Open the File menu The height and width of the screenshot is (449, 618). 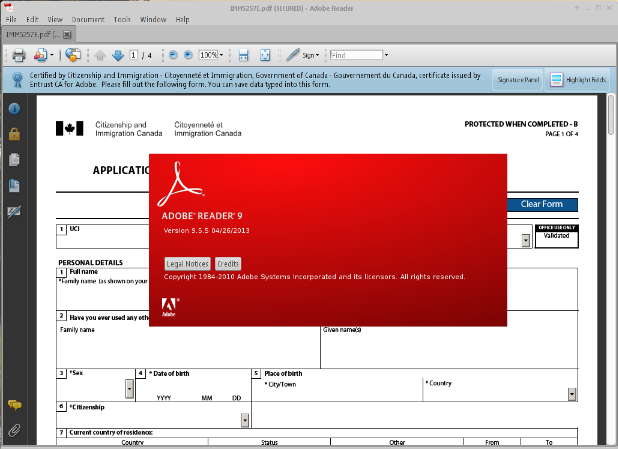pos(11,19)
